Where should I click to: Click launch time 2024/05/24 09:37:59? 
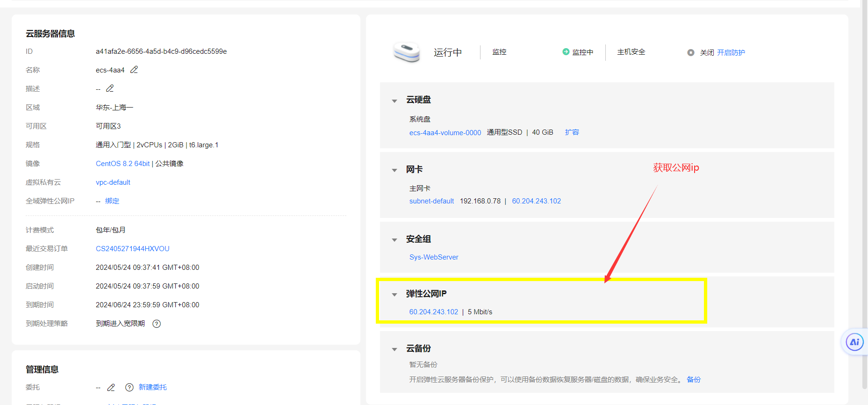tap(148, 286)
